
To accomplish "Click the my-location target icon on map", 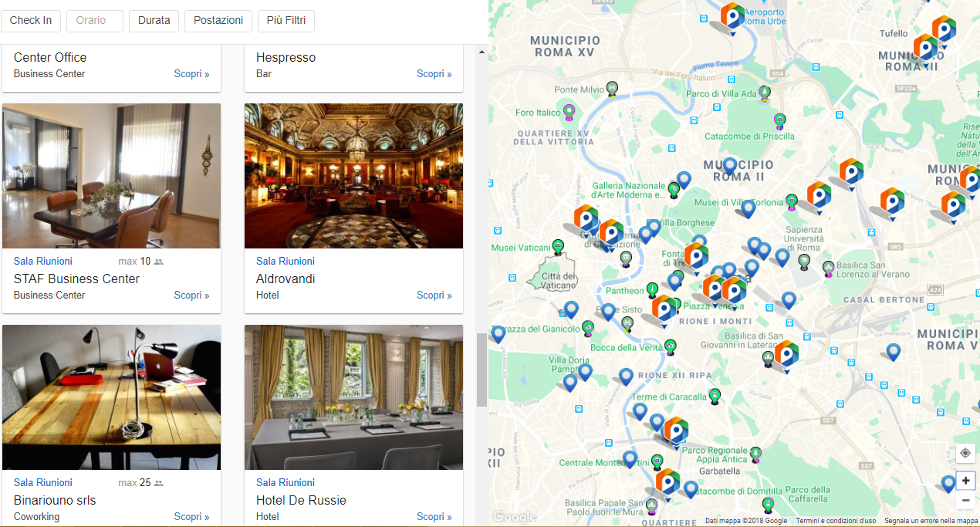I will click(965, 453).
